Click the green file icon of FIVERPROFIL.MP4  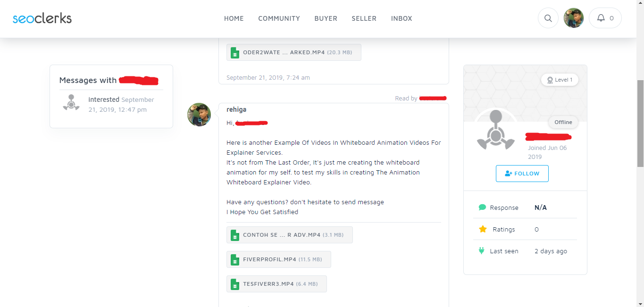(235, 259)
